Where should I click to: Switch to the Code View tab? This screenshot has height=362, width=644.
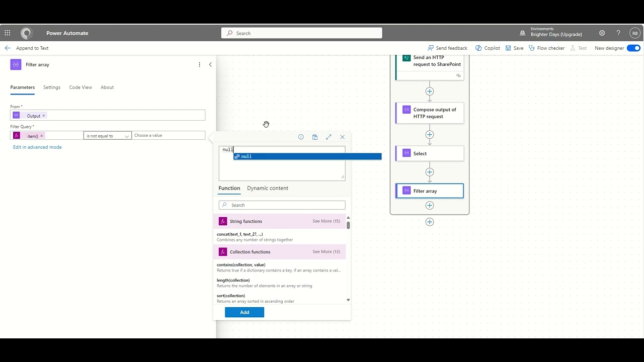[80, 87]
